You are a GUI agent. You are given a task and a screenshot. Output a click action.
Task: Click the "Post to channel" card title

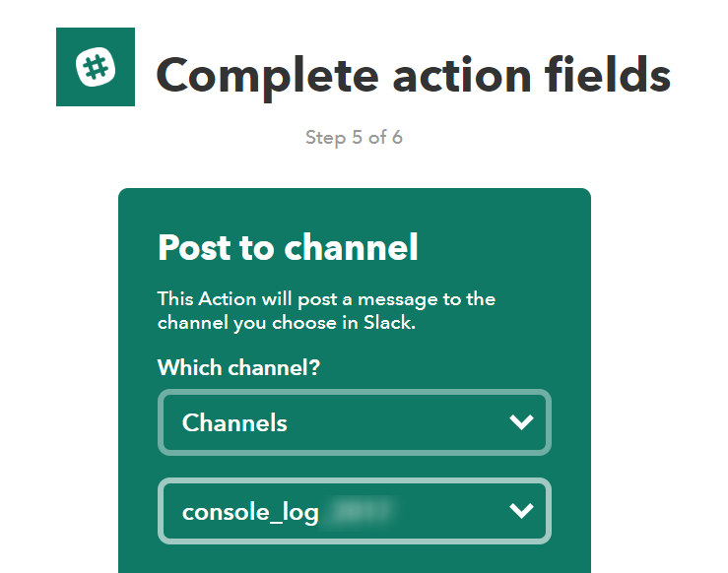(x=288, y=247)
